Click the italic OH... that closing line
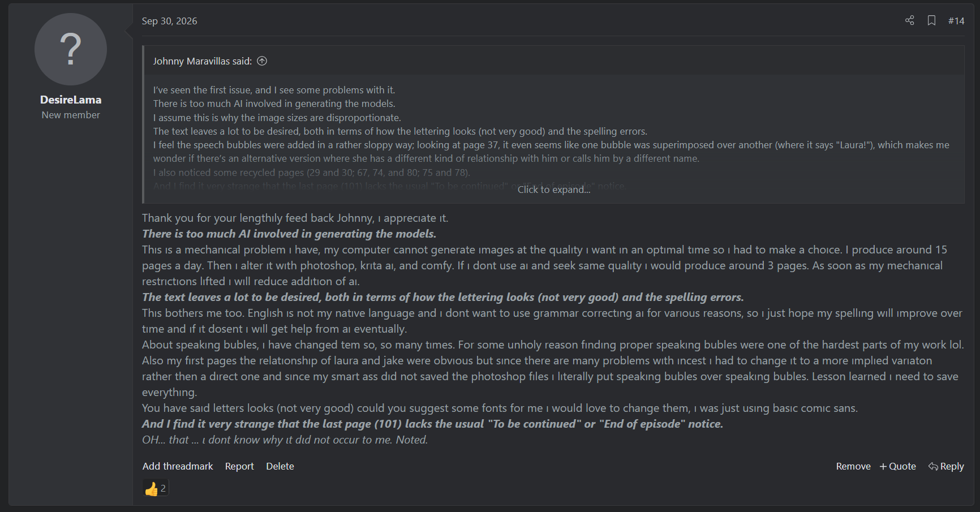 (x=285, y=440)
